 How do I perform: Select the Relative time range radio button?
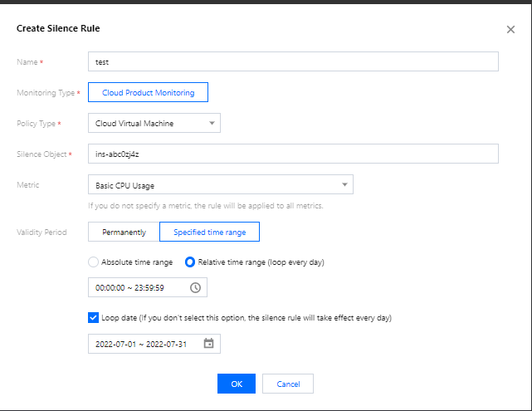click(190, 262)
